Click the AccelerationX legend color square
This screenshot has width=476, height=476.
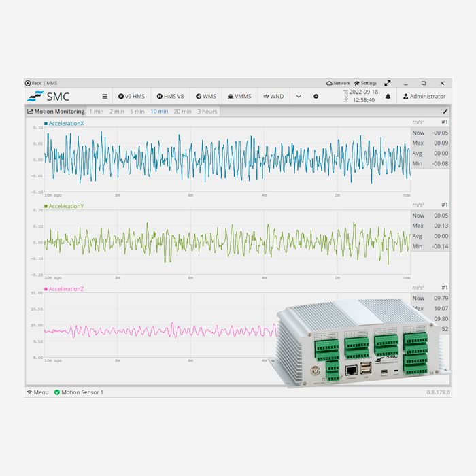pos(46,124)
